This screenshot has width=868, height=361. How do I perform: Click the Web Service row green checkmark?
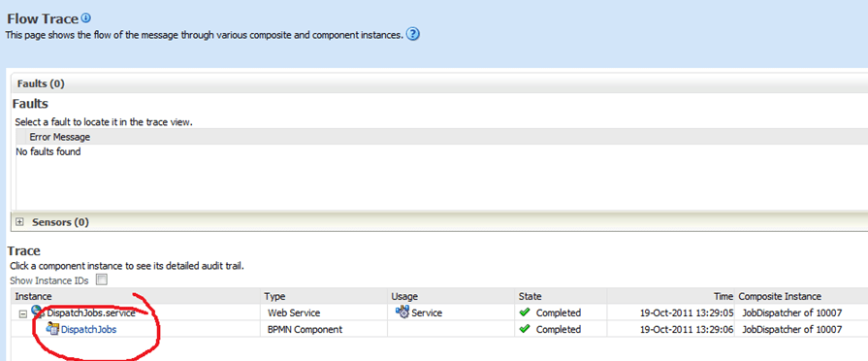click(525, 312)
